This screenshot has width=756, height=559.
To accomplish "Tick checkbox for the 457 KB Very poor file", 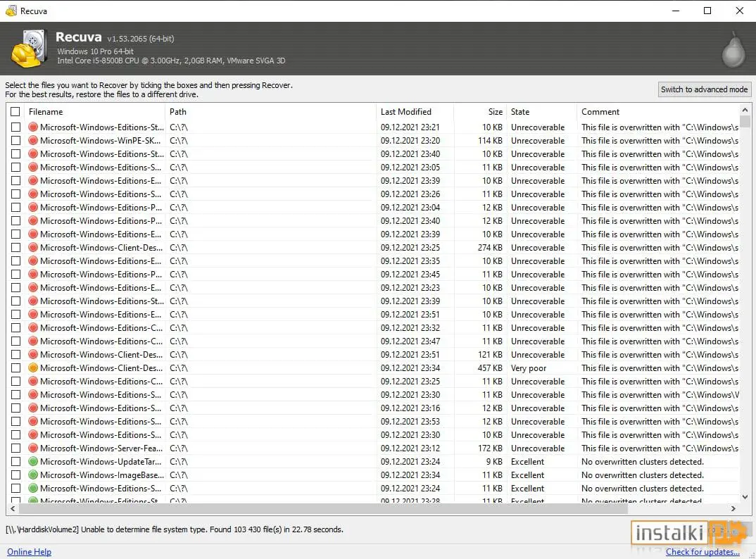I will [x=15, y=368].
